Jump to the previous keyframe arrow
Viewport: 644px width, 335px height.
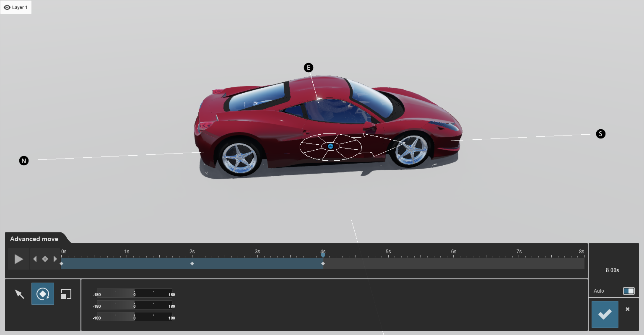point(35,259)
